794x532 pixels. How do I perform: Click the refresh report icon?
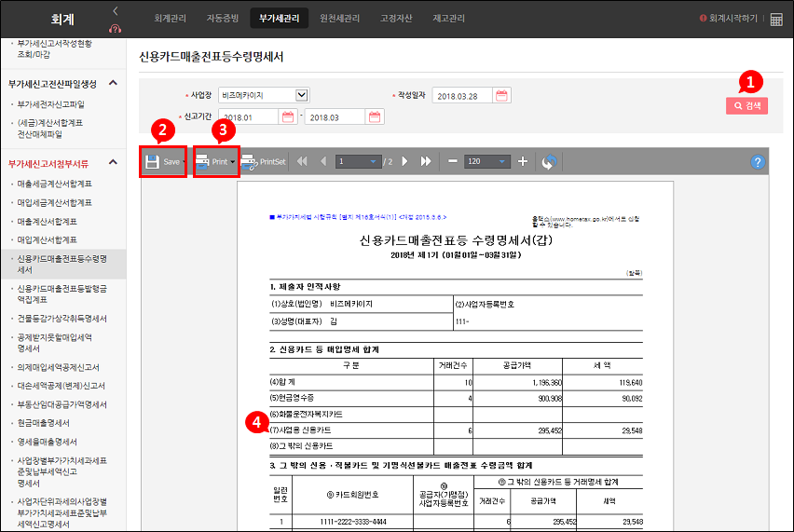tap(550, 162)
